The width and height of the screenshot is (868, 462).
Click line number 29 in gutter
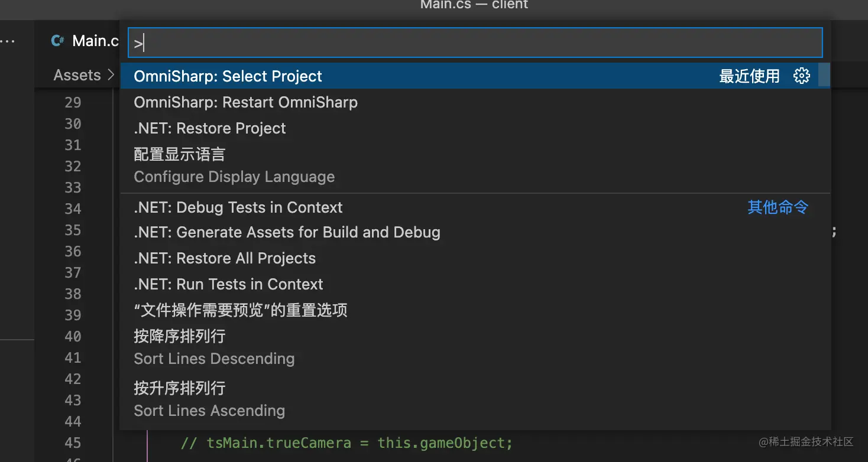coord(73,102)
